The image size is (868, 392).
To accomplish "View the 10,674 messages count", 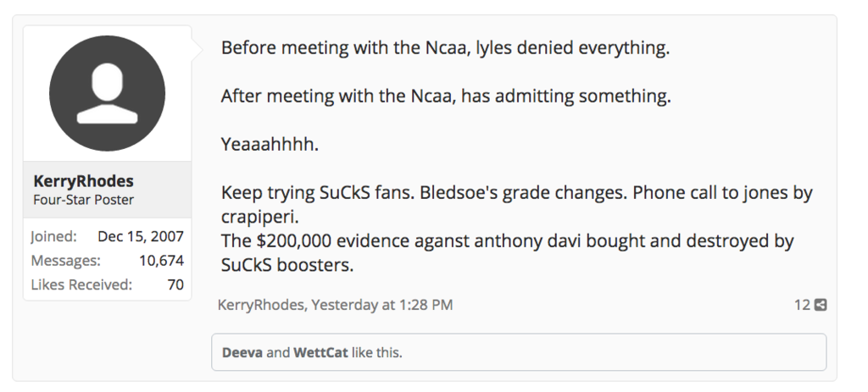I will [161, 260].
